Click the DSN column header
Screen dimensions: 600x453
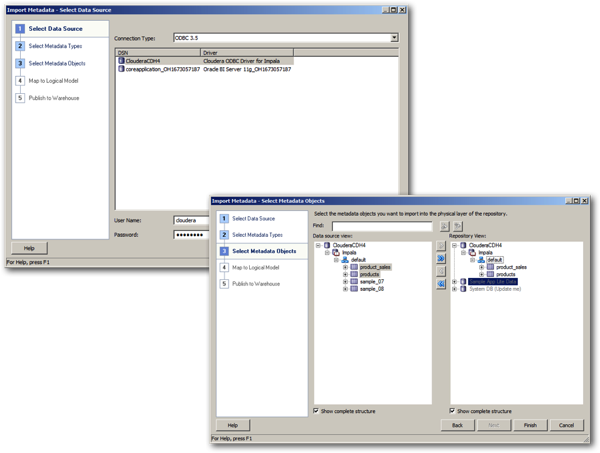pos(158,52)
